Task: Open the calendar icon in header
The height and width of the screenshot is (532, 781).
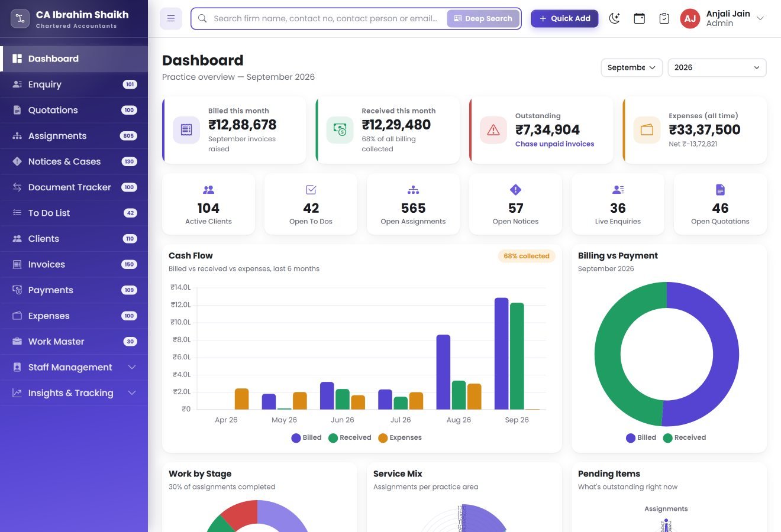Action: pos(640,18)
